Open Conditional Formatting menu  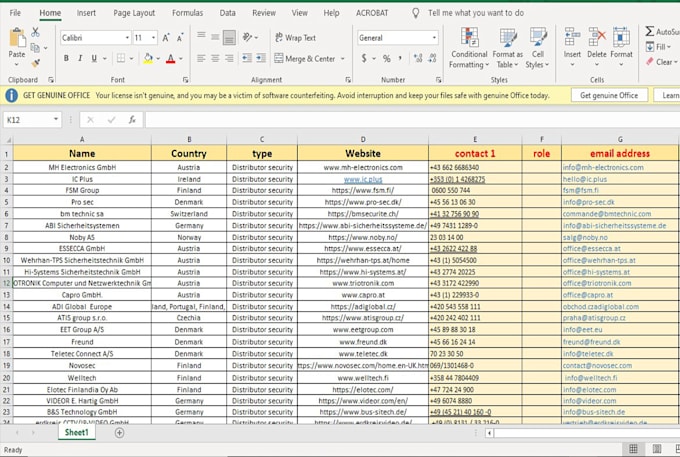tap(469, 48)
